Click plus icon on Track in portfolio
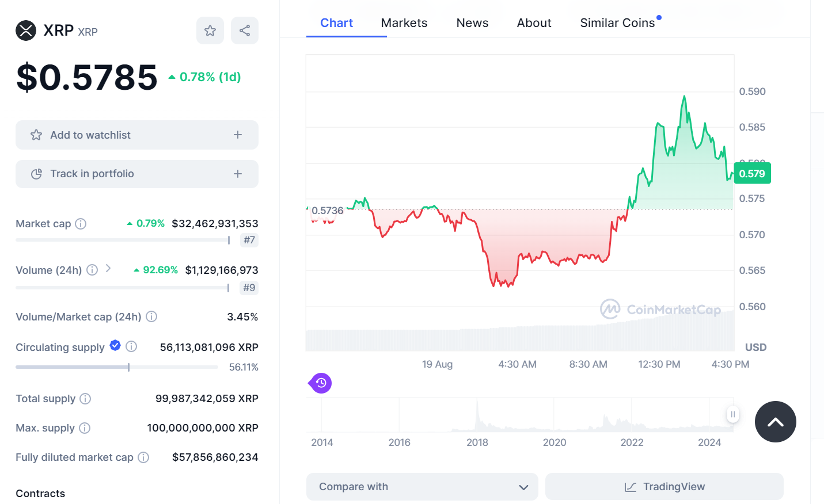824x504 pixels. coord(238,174)
